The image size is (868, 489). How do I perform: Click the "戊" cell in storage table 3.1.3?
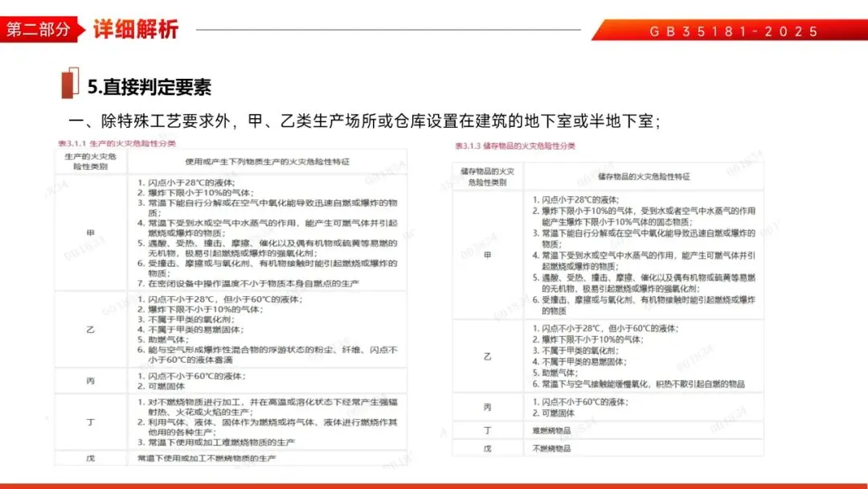point(488,449)
